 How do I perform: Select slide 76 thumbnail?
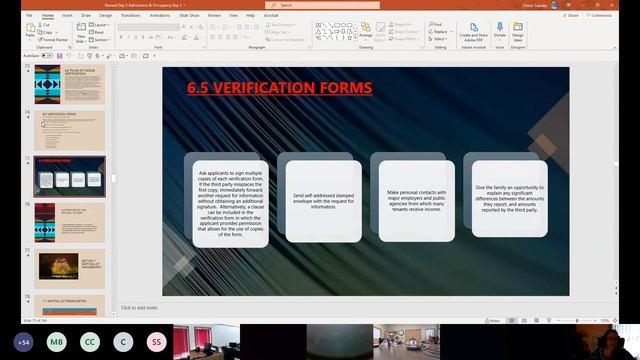[69, 223]
